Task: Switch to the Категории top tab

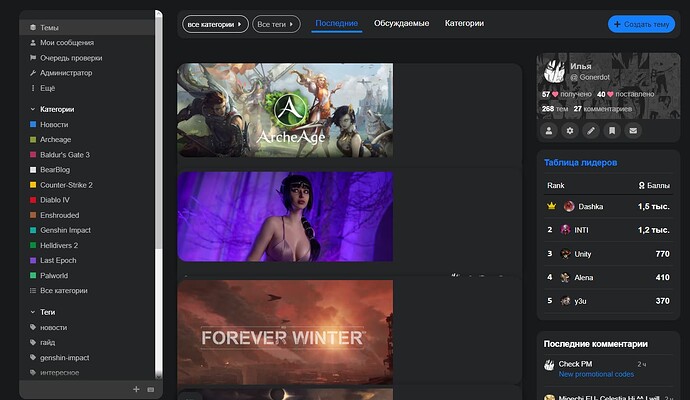Action: (464, 23)
